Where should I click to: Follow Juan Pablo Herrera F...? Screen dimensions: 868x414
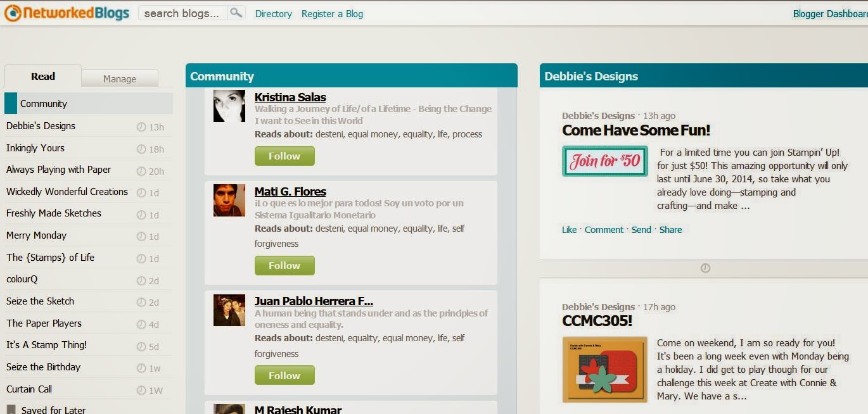(x=284, y=375)
